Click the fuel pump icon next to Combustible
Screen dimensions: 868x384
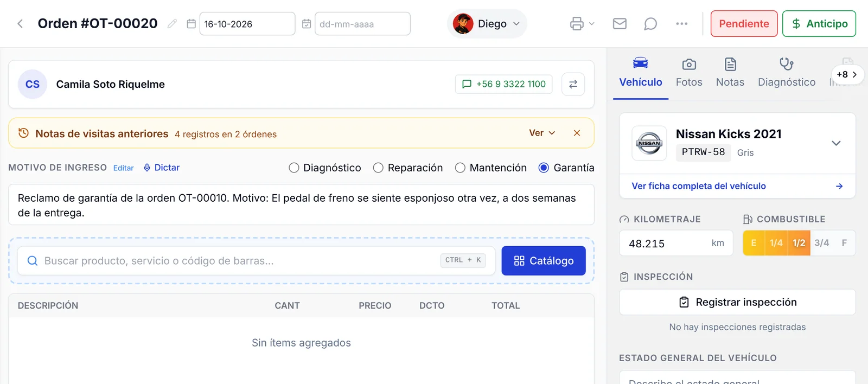748,219
